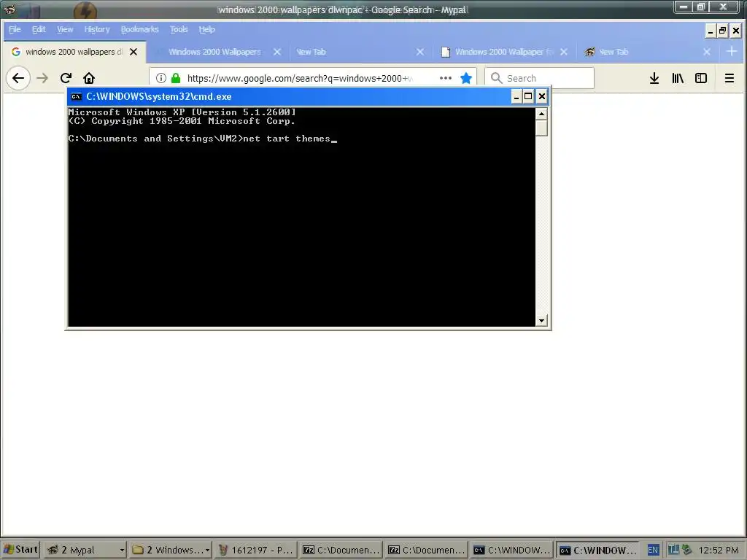Toggle the sidebar view icon
This screenshot has width=747, height=560.
(x=701, y=78)
